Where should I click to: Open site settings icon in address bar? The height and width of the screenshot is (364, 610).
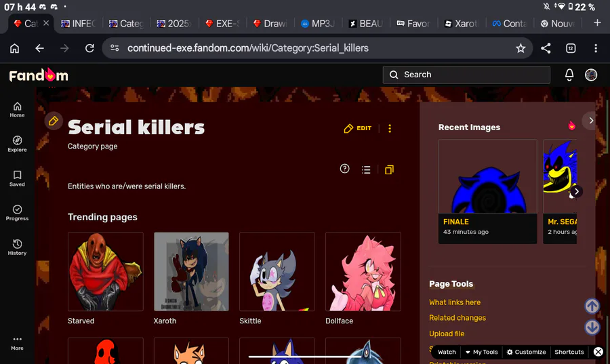(115, 48)
